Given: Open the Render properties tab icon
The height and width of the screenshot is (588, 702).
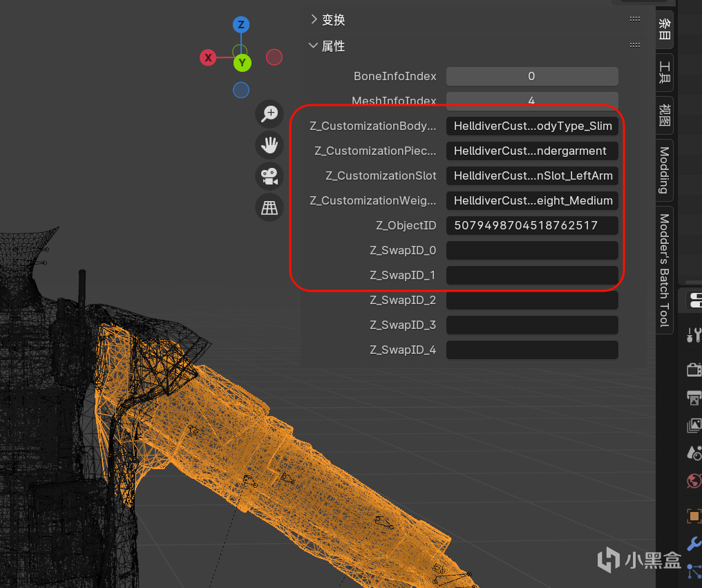Looking at the screenshot, I should (x=694, y=370).
